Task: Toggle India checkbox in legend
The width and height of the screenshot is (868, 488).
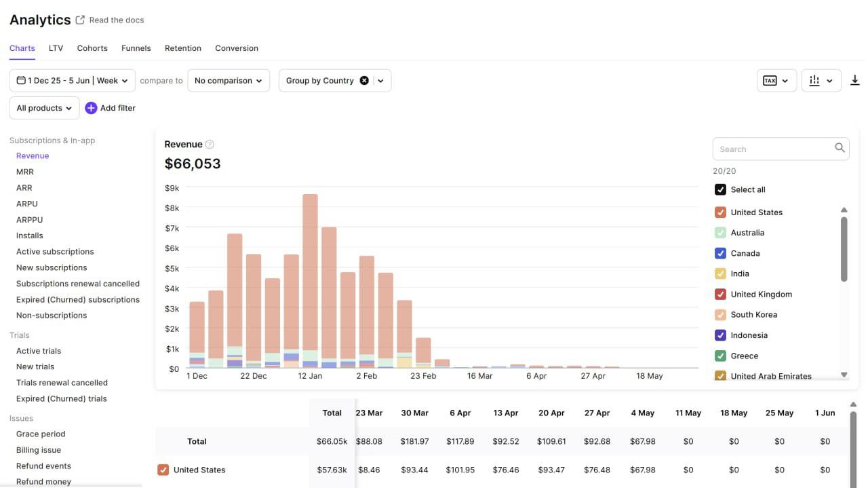Action: (x=720, y=274)
